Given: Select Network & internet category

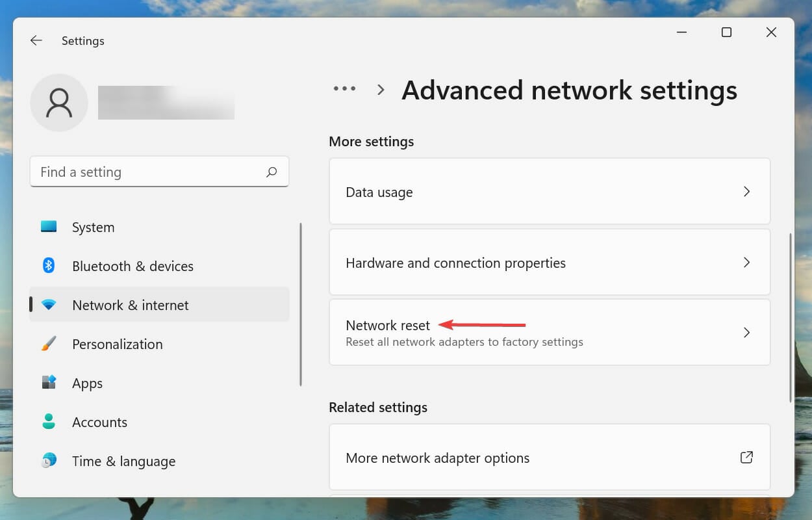Looking at the screenshot, I should 160,304.
